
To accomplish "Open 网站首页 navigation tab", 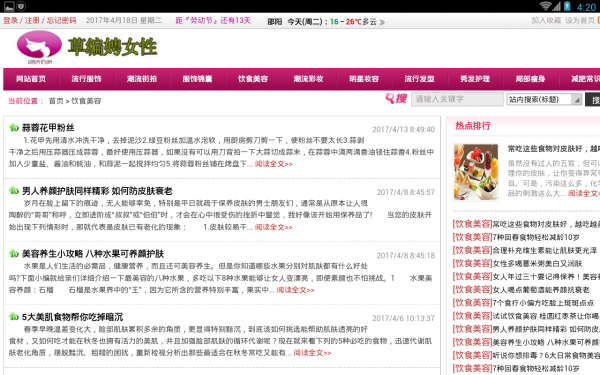I will point(31,79).
